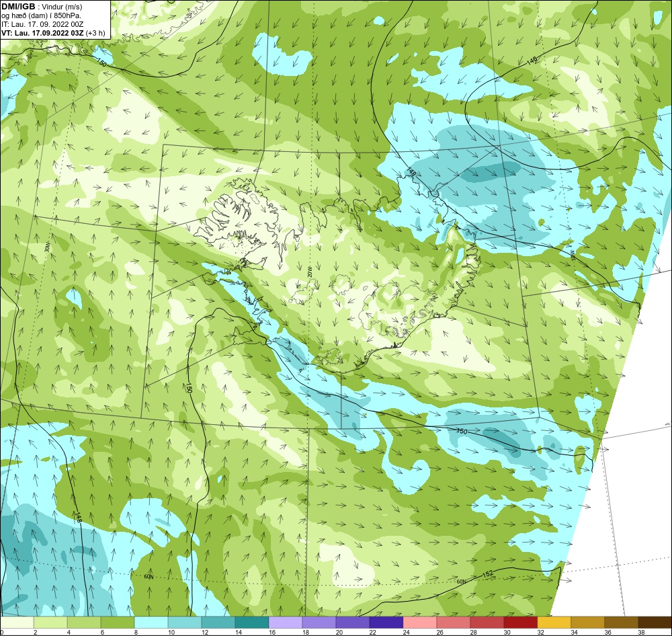
Task: Select the light green 2–4 m/s swatch
Action: pos(50,623)
